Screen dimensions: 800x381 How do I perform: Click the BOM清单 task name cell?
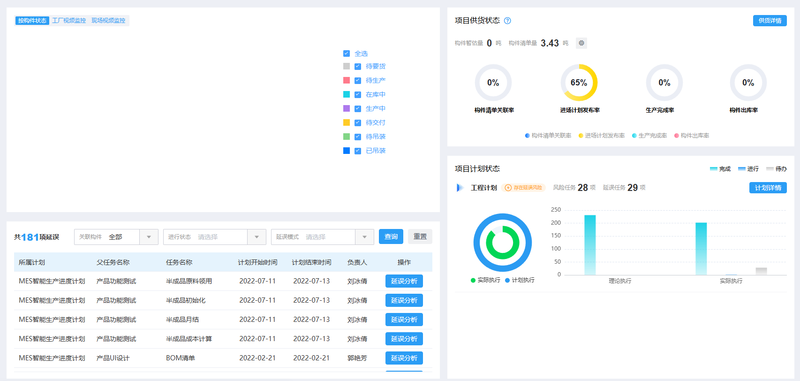[x=181, y=358]
